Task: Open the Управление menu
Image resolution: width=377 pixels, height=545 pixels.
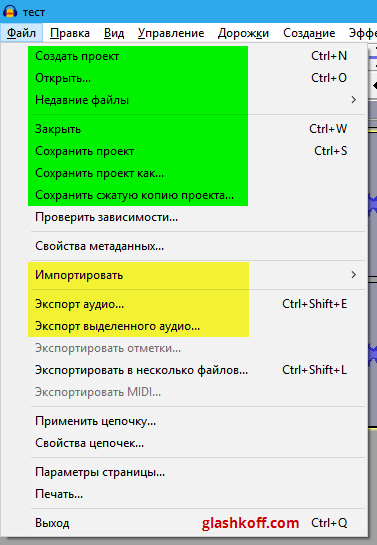Action: click(x=171, y=33)
